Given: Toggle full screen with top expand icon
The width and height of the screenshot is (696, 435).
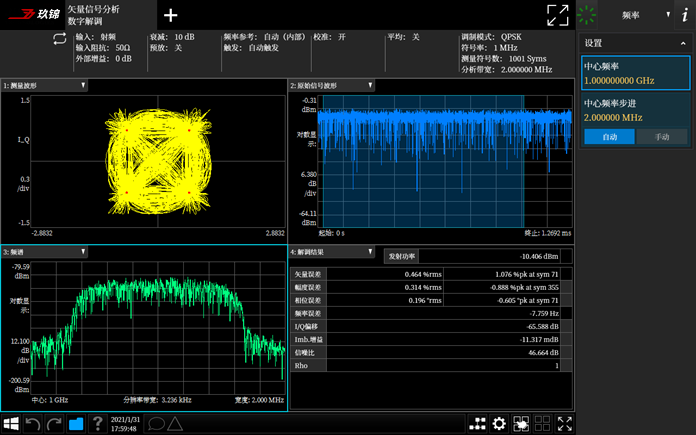Looking at the screenshot, I should (x=558, y=16).
